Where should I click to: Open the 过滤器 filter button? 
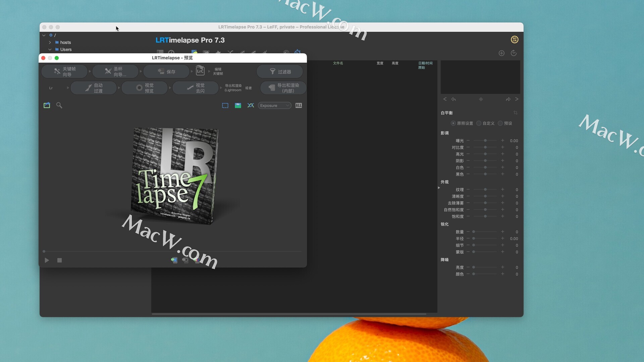[280, 72]
